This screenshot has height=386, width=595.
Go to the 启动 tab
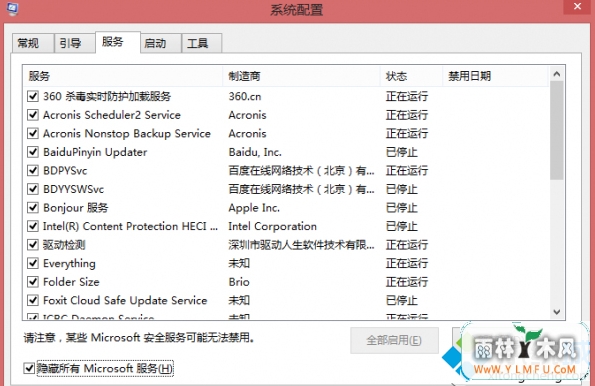point(161,43)
